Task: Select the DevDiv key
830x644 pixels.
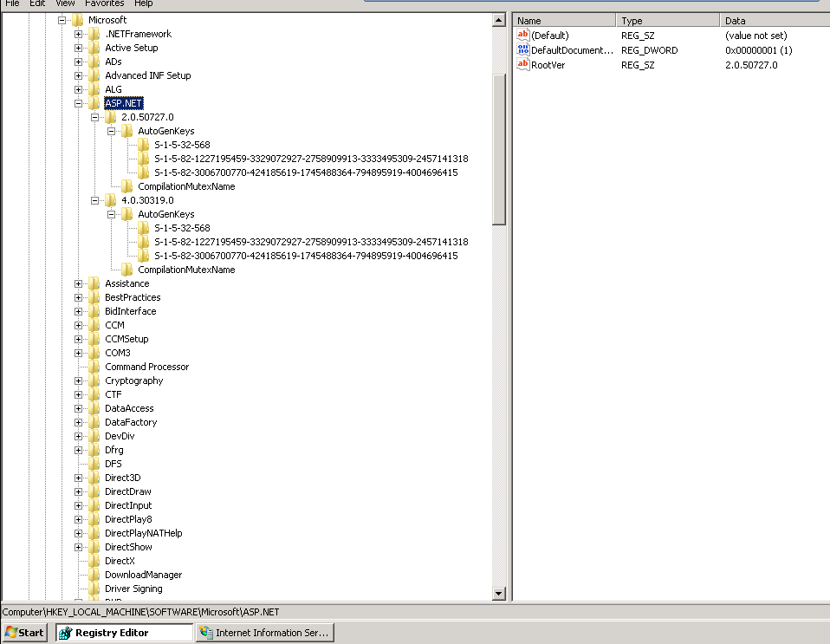Action: coord(120,436)
